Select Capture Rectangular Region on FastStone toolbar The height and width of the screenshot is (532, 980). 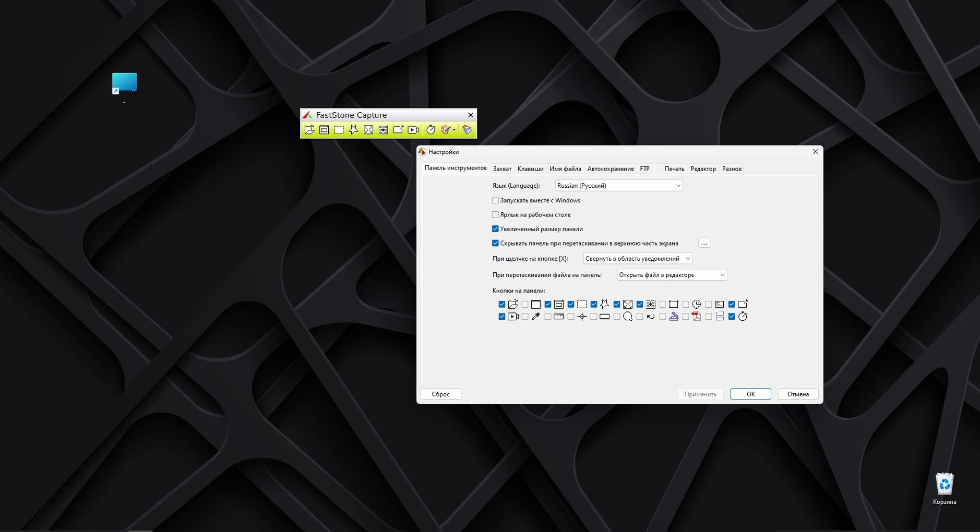(x=339, y=130)
